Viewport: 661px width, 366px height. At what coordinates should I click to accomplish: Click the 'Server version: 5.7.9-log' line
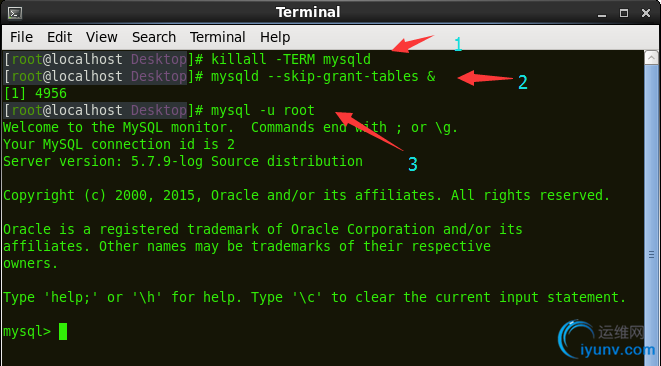click(x=183, y=161)
